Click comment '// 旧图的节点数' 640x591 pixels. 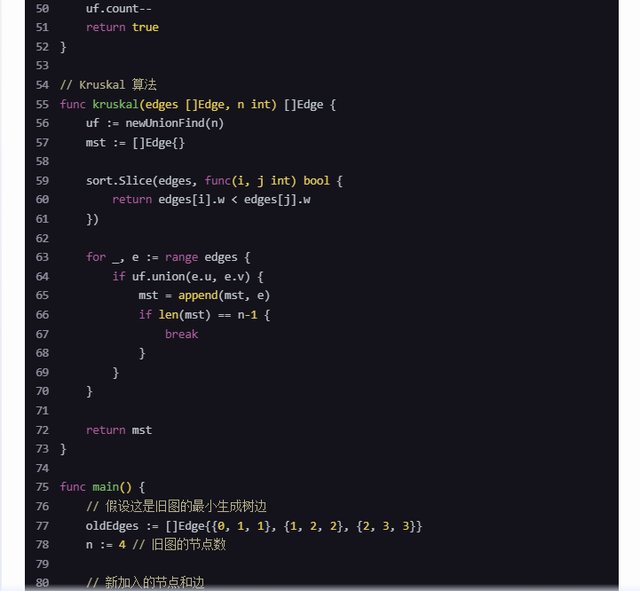pyautogui.click(x=179, y=545)
